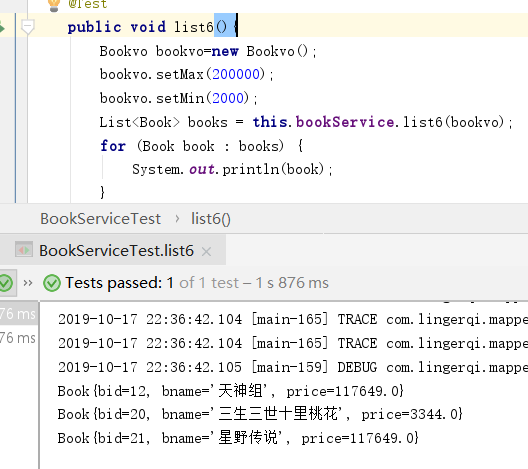
Task: Close the BookServiceTest.list6 run tab
Action: click(206, 252)
